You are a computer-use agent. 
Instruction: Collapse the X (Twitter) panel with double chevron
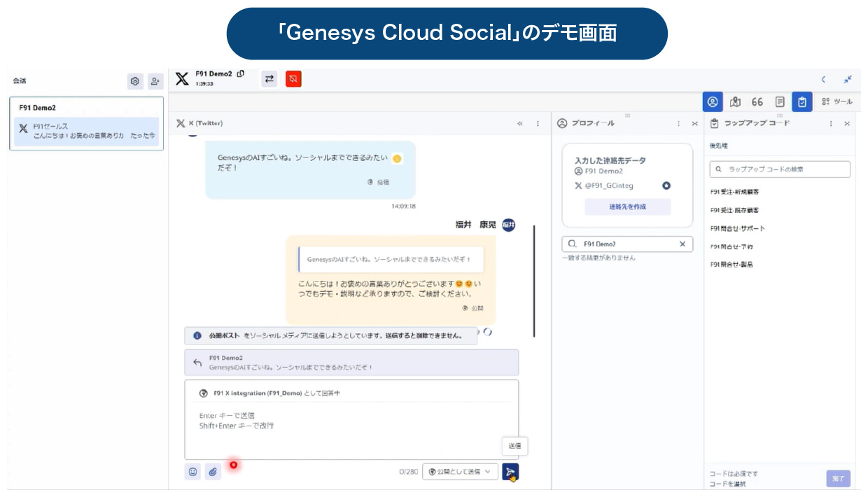(x=520, y=123)
